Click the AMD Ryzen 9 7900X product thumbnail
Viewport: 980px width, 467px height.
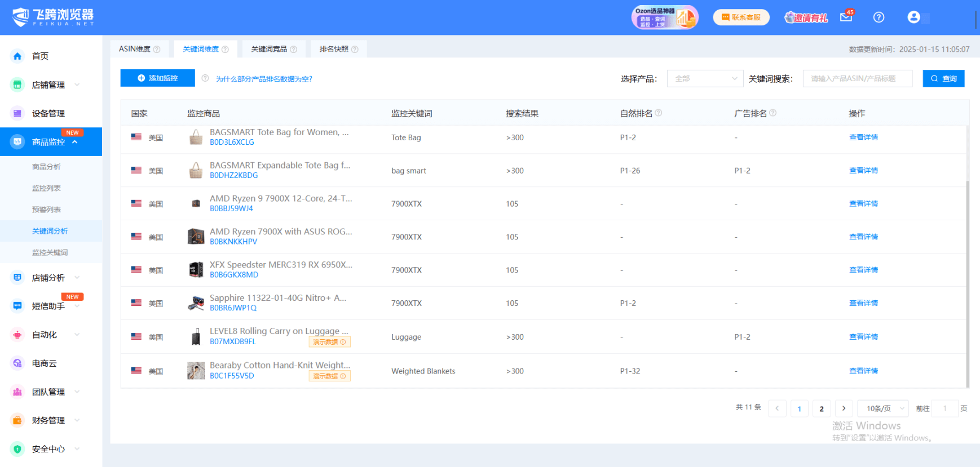tap(196, 203)
